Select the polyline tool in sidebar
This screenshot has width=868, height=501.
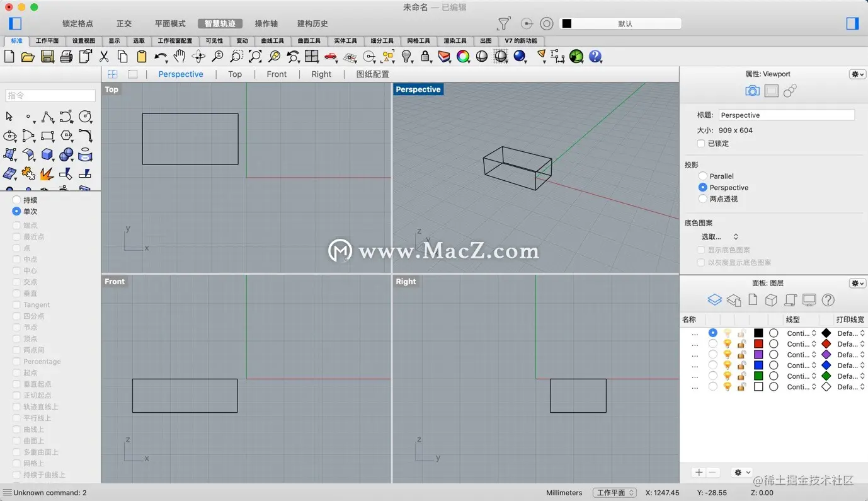tap(47, 117)
